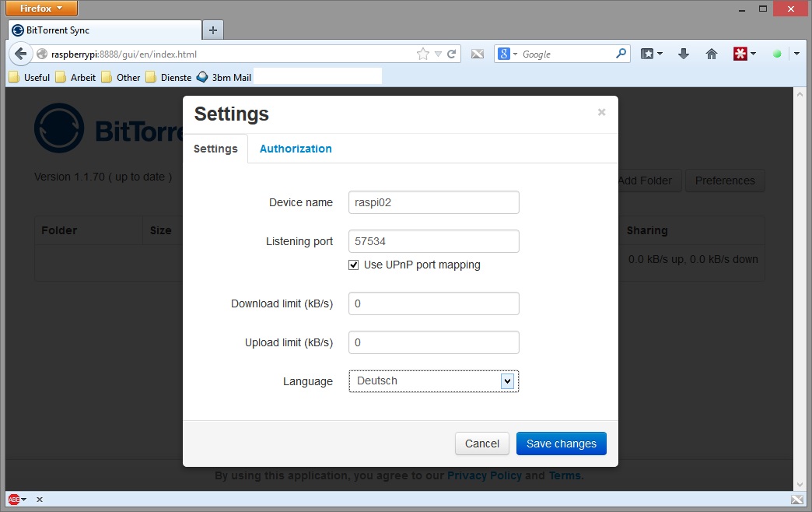Open the Useful bookmarks folder
This screenshot has width=812, height=512.
click(30, 77)
